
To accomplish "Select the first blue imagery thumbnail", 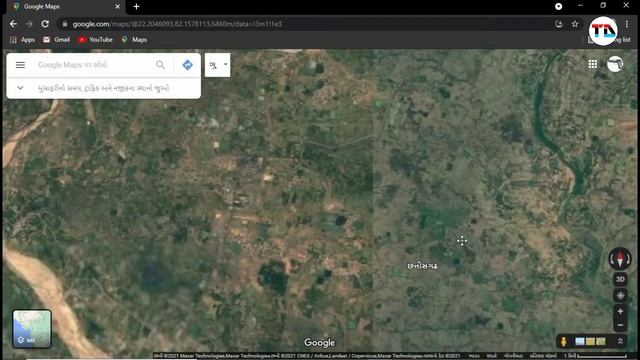I will tap(580, 342).
